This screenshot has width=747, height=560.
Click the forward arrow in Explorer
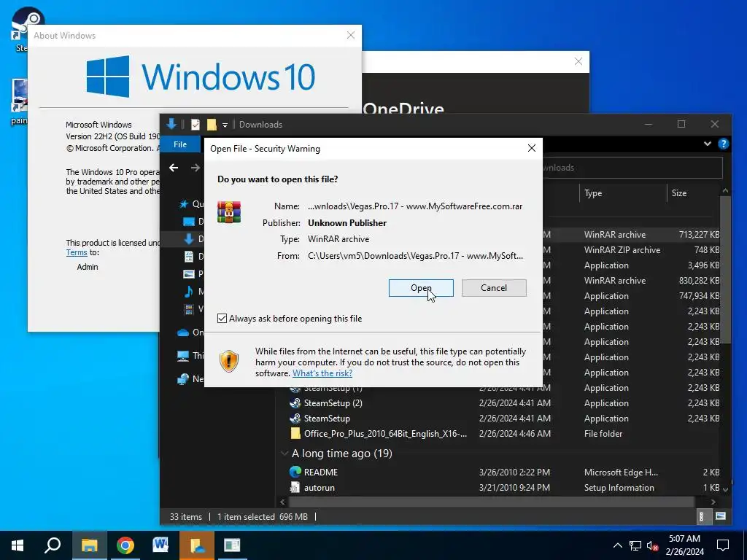click(196, 168)
